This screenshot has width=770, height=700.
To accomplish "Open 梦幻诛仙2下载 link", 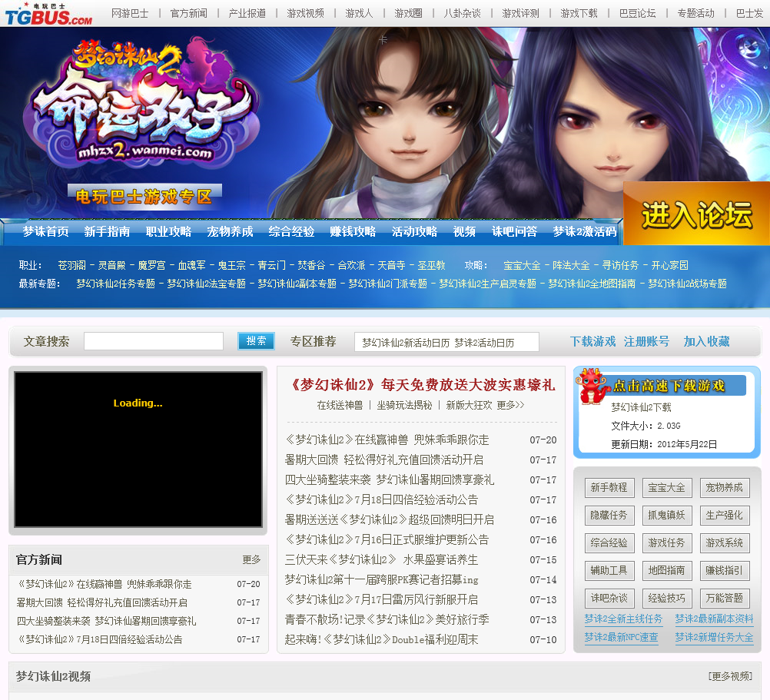I will 641,407.
